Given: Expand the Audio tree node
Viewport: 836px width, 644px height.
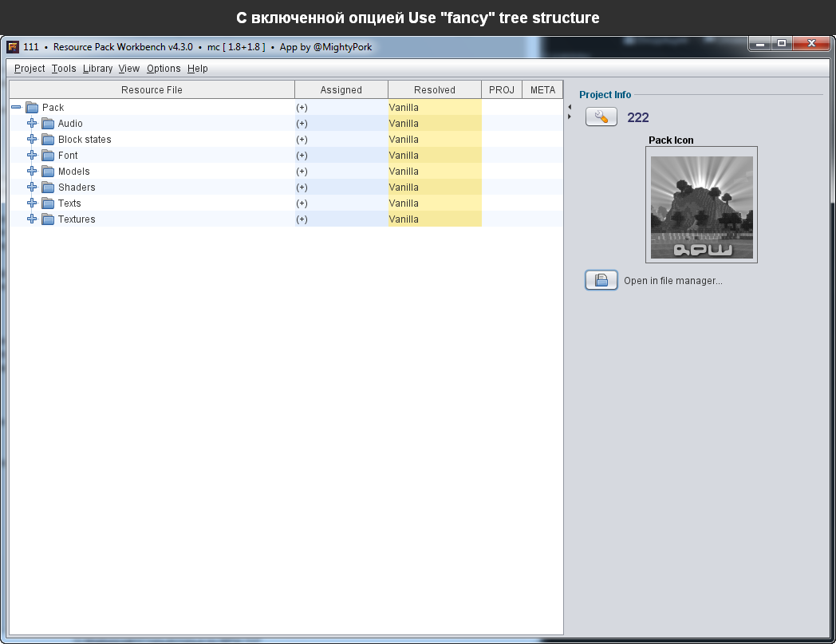Looking at the screenshot, I should (x=32, y=124).
